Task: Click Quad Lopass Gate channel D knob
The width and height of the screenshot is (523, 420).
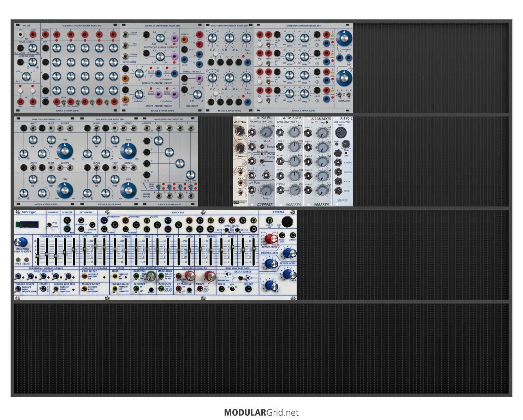Action: pos(190,175)
